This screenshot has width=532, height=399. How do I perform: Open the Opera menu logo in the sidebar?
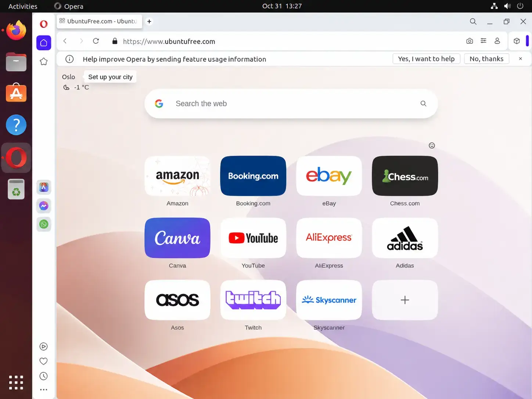click(x=44, y=24)
